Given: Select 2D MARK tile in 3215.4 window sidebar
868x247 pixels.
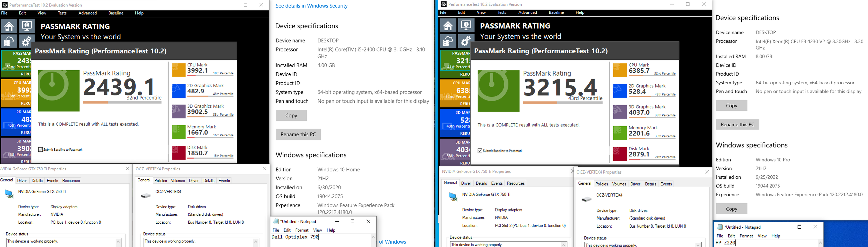Looking at the screenshot, I should pos(455,123).
